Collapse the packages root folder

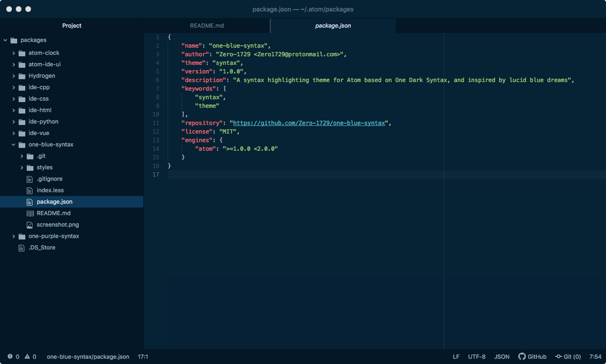5,41
